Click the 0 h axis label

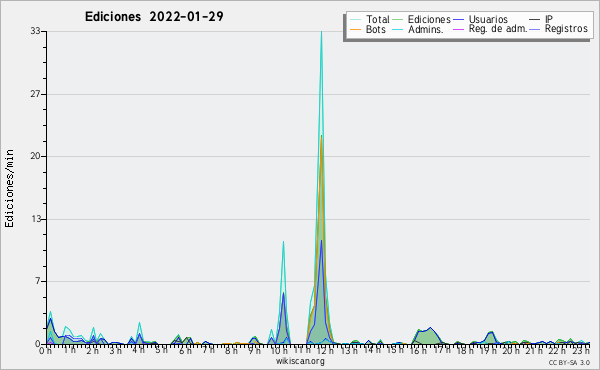tap(46, 351)
